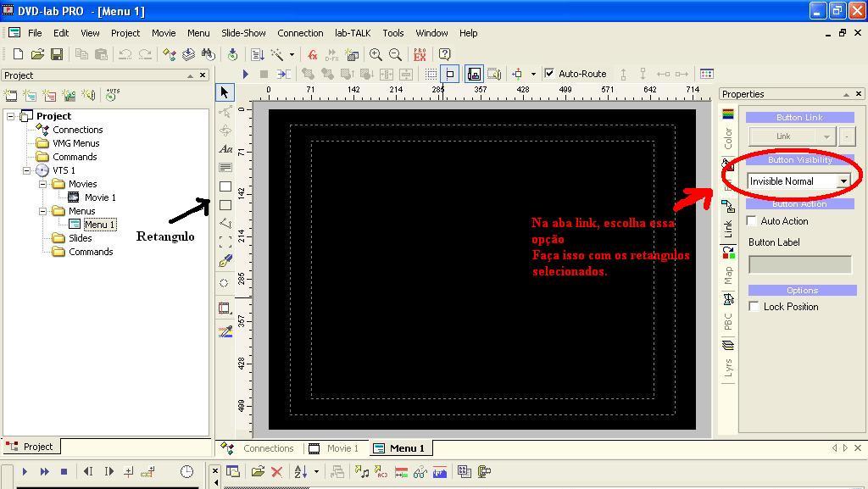Screen dimensions: 868x489
Task: Click the red fx effects icon
Action: point(312,54)
